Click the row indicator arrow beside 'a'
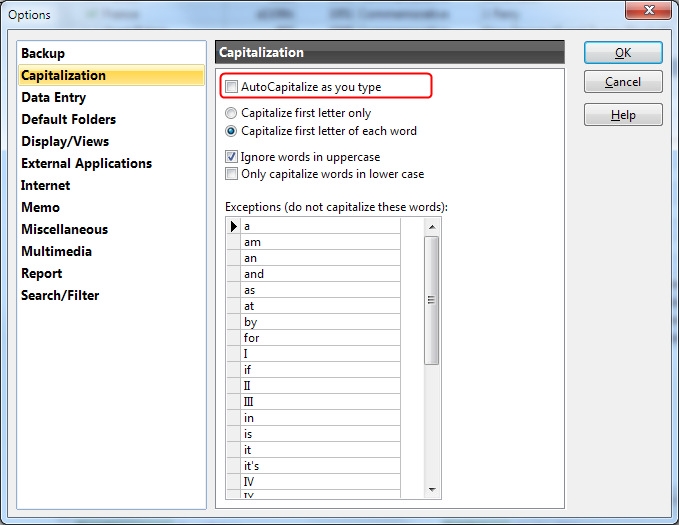This screenshot has height=525, width=679. pos(234,226)
